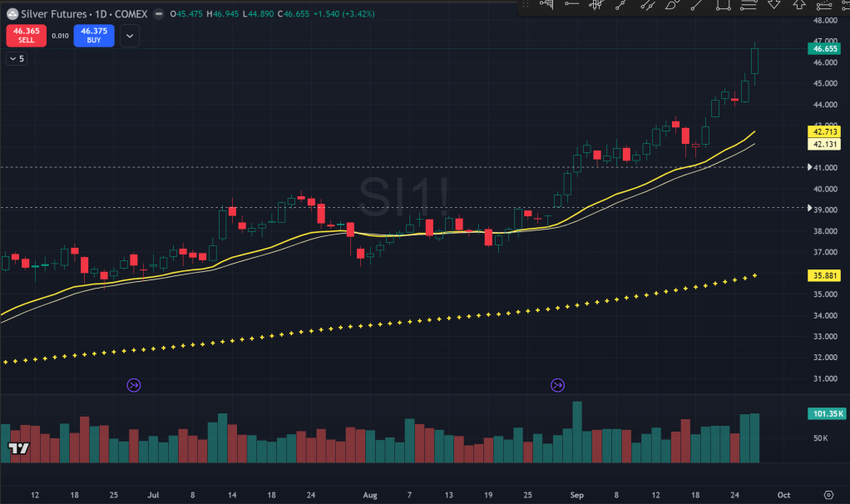Grab the floating toolbar drag handle
This screenshot has height=504, width=850.
click(526, 5)
